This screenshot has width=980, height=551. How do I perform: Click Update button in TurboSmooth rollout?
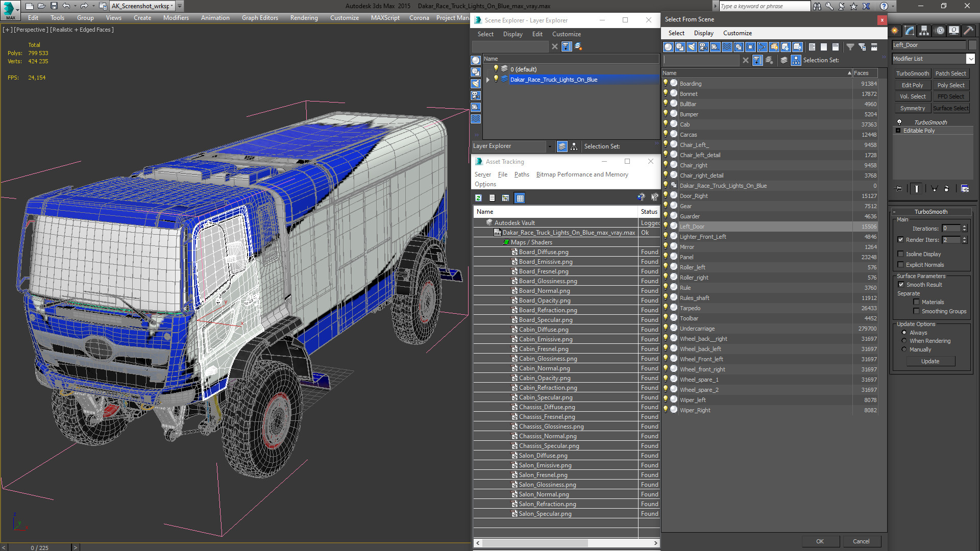[x=930, y=361]
